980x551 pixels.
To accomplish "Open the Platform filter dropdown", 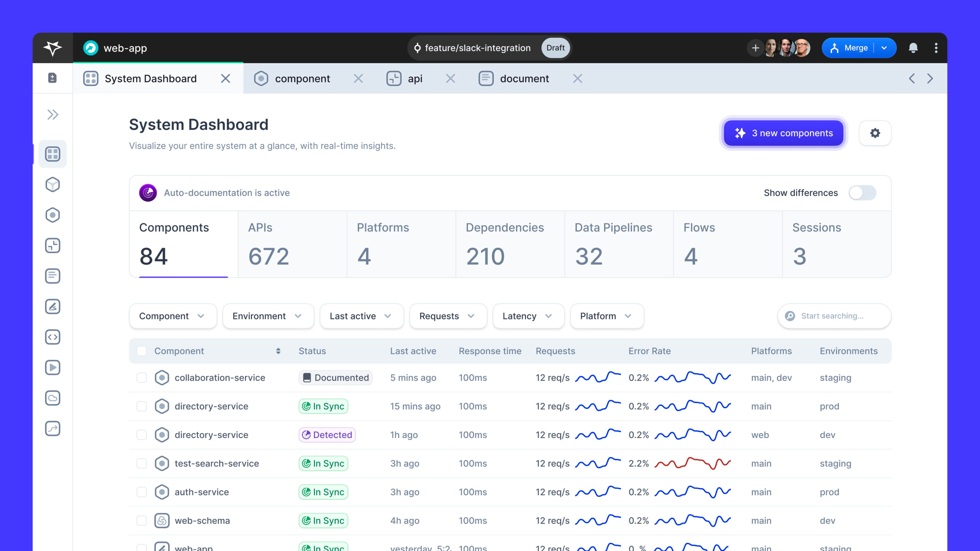I will point(607,316).
